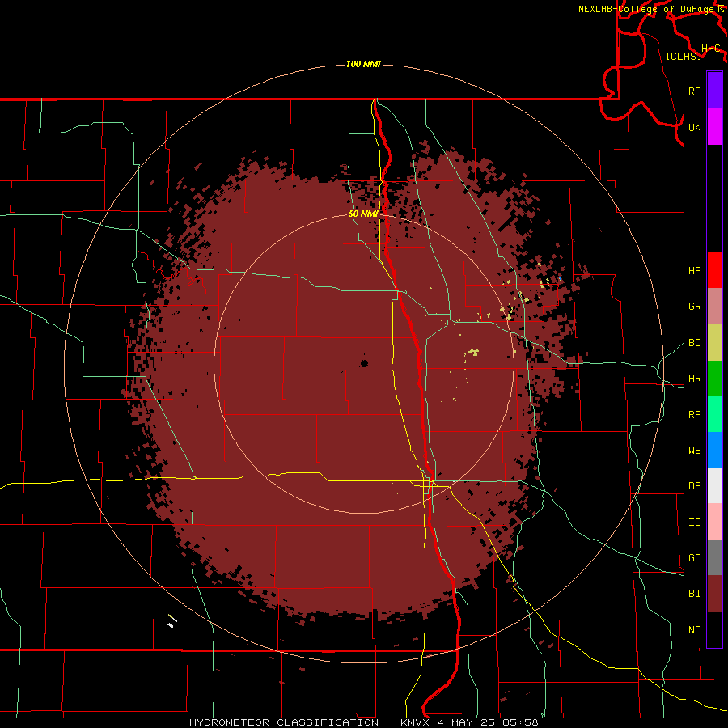The width and height of the screenshot is (728, 728).
Task: Click the bright green RA legend swatch
Action: pyautogui.click(x=714, y=414)
